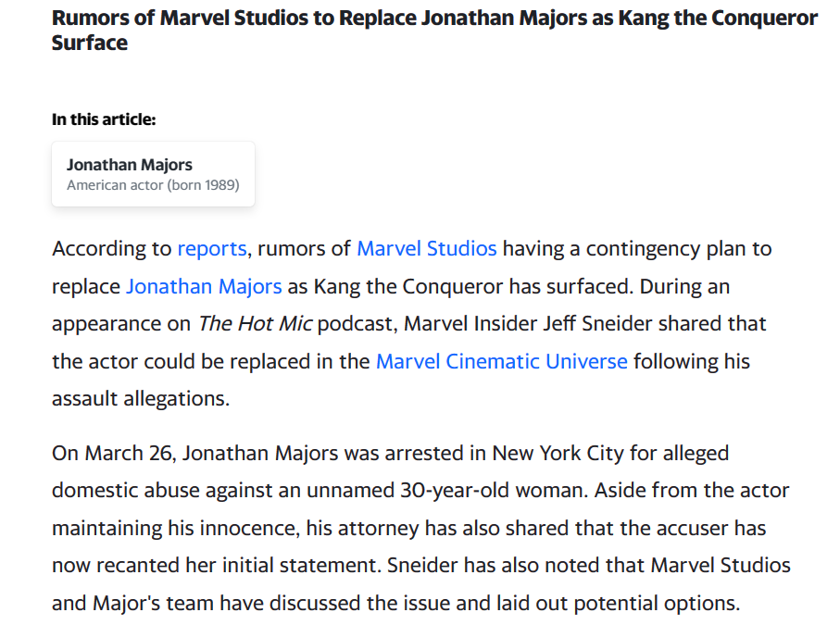This screenshot has width=840, height=625.
Task: Open the Jonathan Majors topic card
Action: (153, 174)
